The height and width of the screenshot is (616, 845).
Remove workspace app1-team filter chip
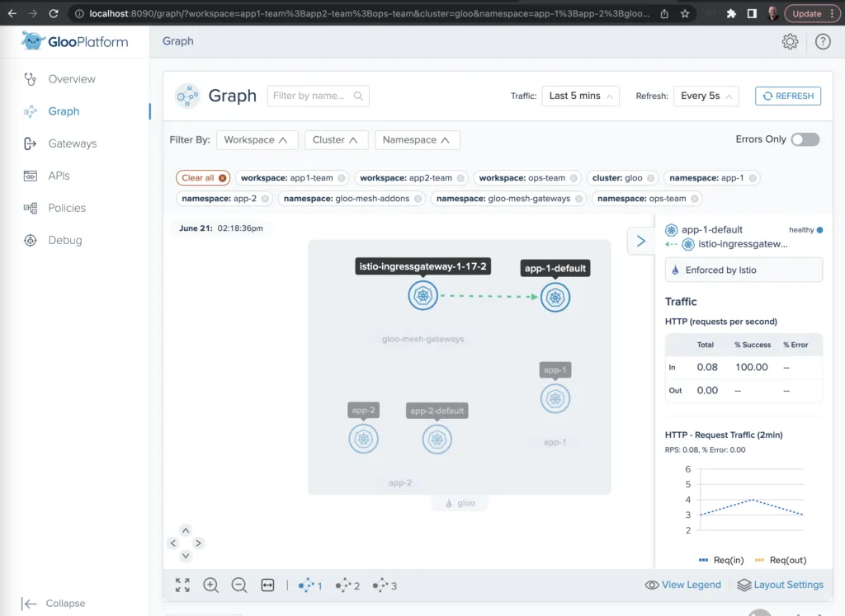[342, 178]
